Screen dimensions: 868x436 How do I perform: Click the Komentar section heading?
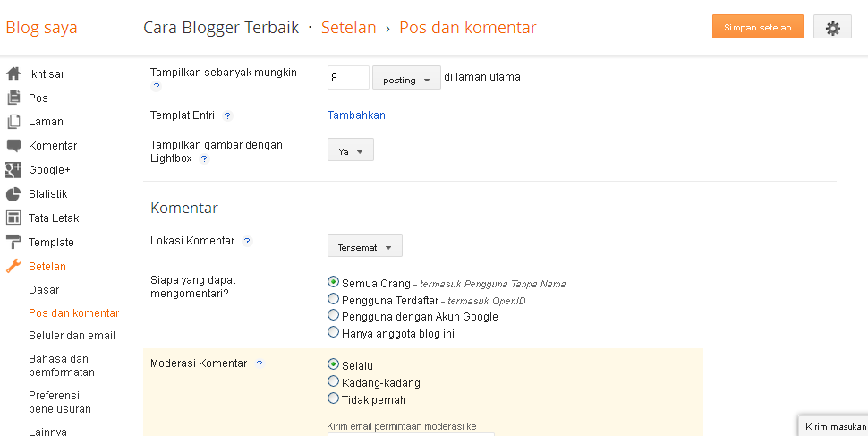pos(184,209)
